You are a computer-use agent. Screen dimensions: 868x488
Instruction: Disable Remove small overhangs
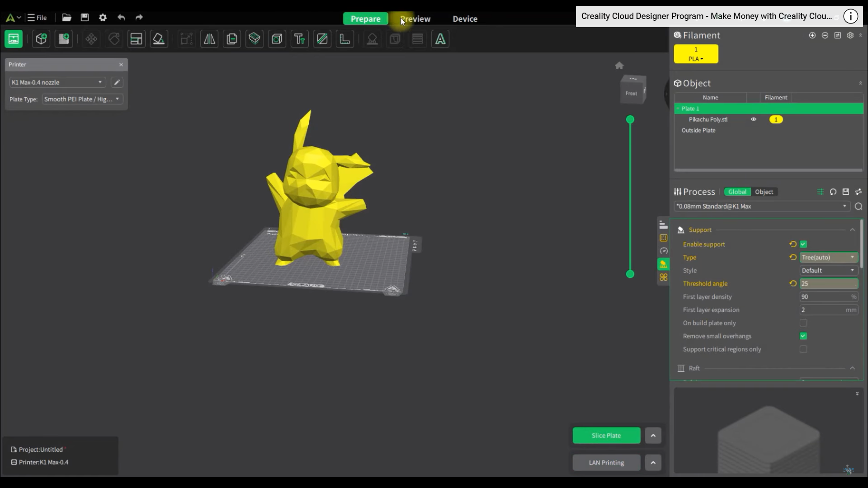click(x=803, y=336)
